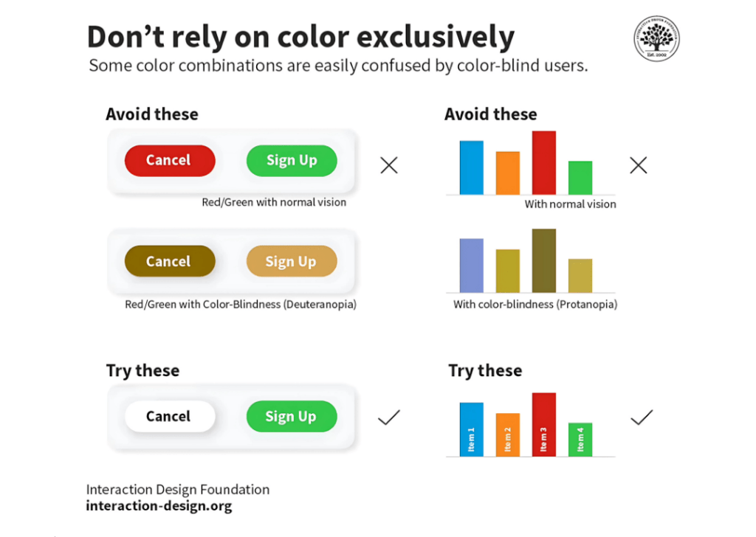Viewport: 756px width, 537px height.
Task: Select the orange Item 2 bar
Action: (508, 434)
